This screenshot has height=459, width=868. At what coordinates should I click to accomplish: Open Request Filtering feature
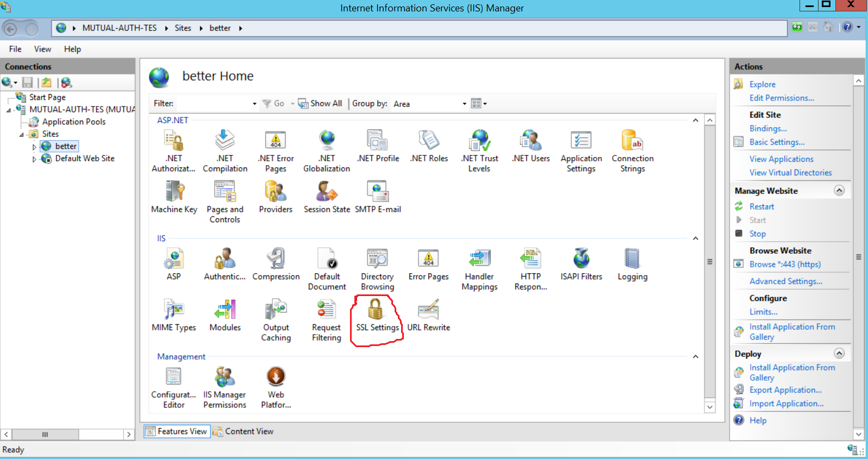tap(326, 320)
